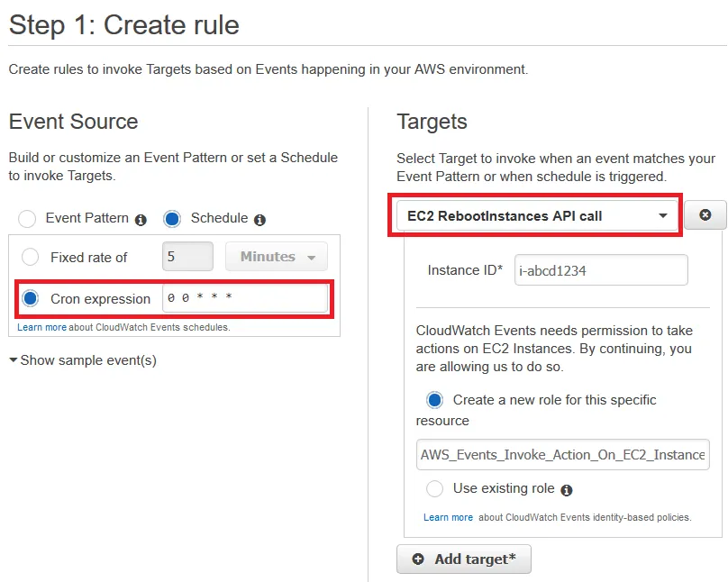Click the info icon next to Use existing role
Screen dimensions: 728x582
pyautogui.click(x=567, y=490)
